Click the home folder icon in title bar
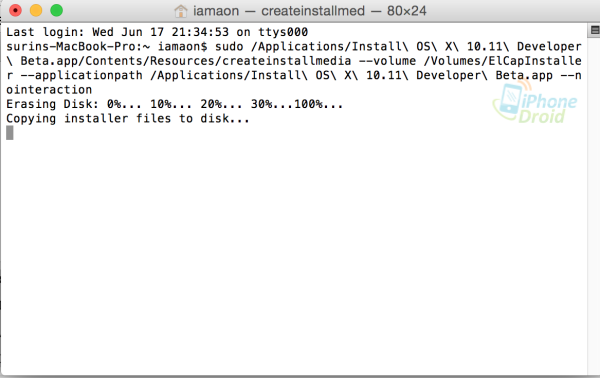This screenshot has height=378, width=600. click(180, 11)
